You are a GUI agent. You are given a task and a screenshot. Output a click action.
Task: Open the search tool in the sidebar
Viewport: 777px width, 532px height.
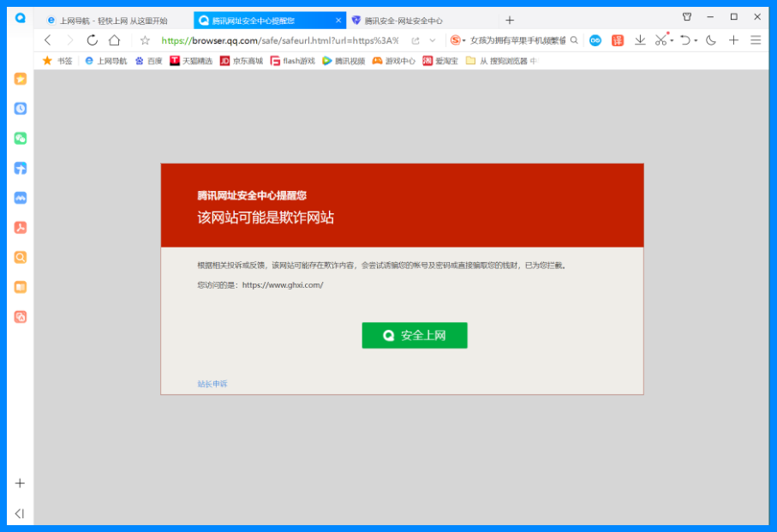point(19,257)
